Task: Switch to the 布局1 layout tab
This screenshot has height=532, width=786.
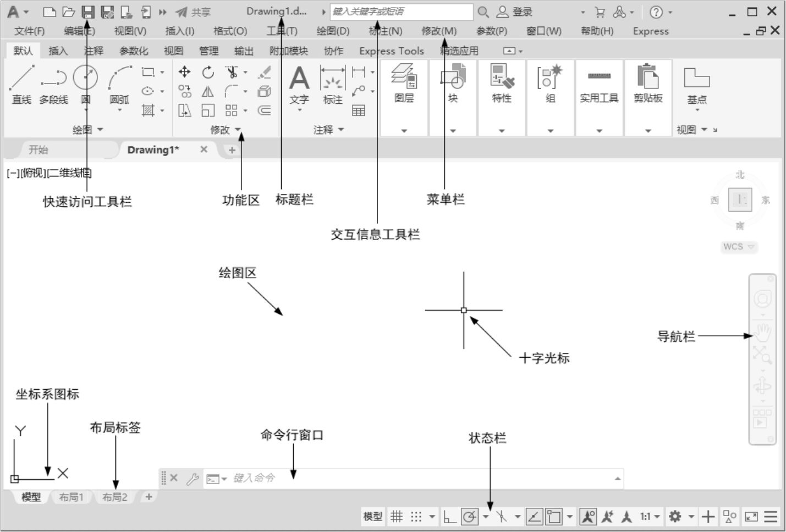Action: pyautogui.click(x=71, y=497)
